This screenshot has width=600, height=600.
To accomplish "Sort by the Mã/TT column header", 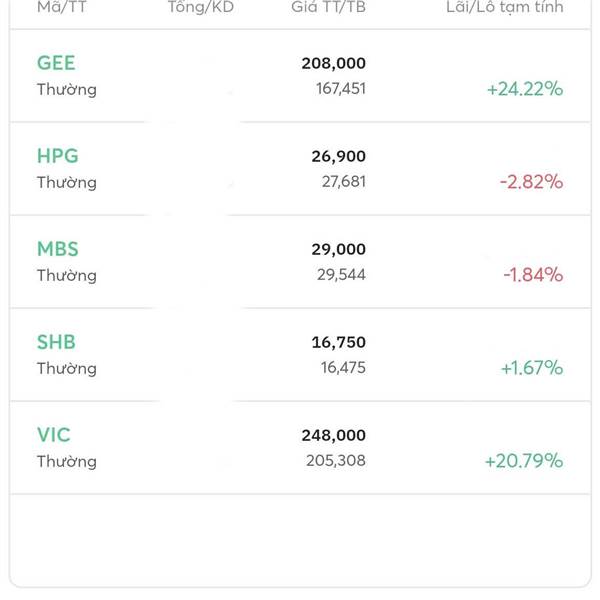I will pos(61,7).
